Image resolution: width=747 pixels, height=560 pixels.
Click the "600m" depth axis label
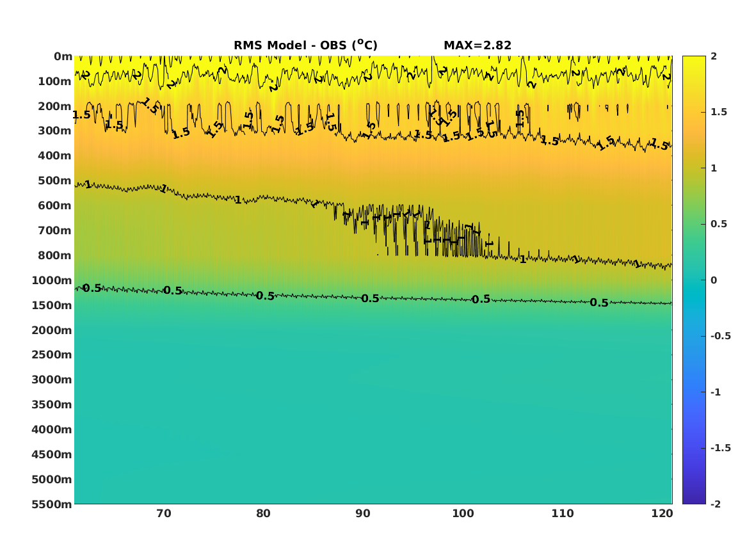click(55, 205)
